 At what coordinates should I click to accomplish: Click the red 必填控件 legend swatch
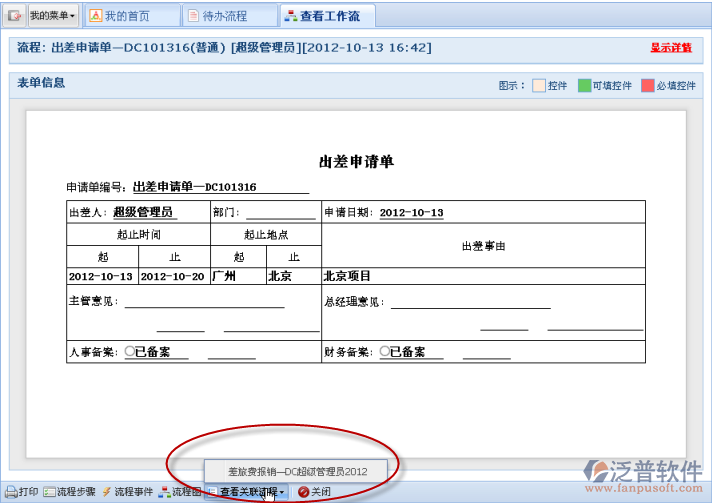pos(647,86)
